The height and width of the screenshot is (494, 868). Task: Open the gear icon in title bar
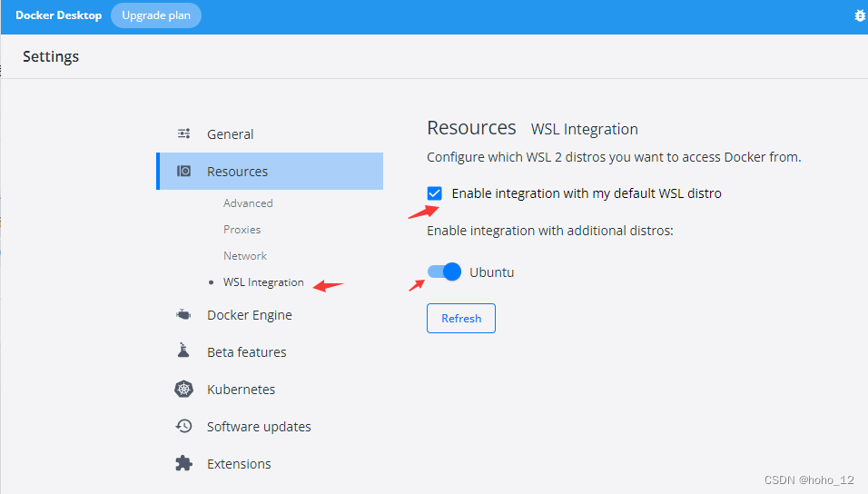pos(860,16)
